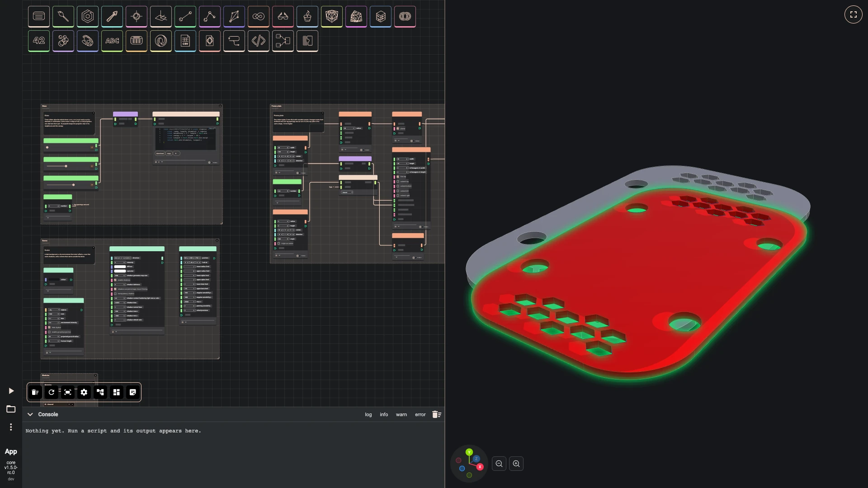Click the refresh icon in bottom toolbar
Screen dimensions: 868x488
point(52,392)
